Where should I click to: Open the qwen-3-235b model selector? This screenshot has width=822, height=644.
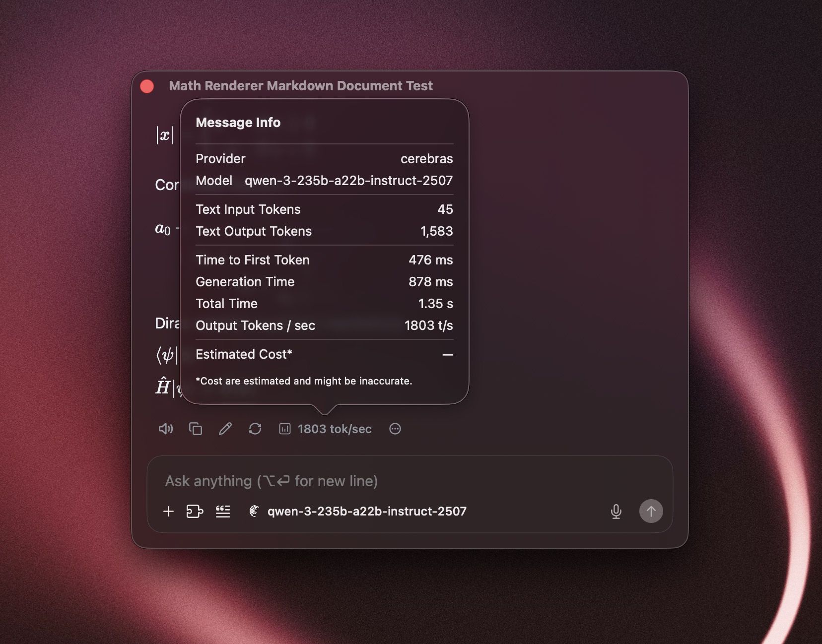[366, 512]
